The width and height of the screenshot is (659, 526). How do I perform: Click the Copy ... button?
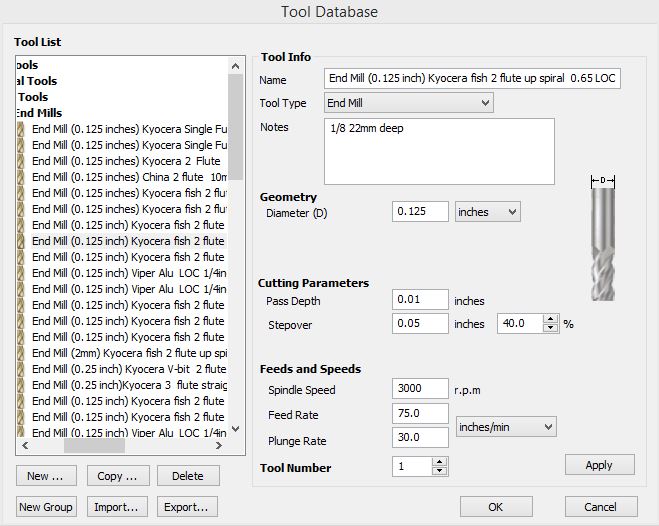pyautogui.click(x=117, y=476)
